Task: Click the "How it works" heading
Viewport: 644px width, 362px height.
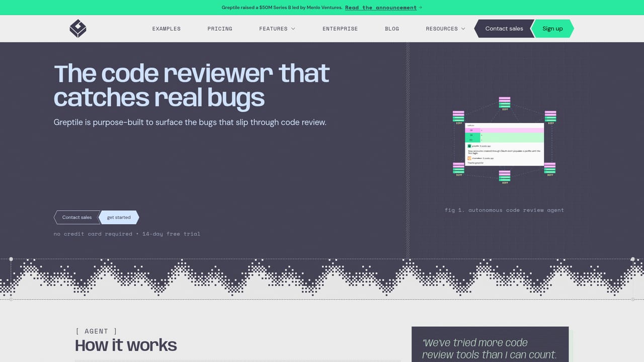Action: 126,345
